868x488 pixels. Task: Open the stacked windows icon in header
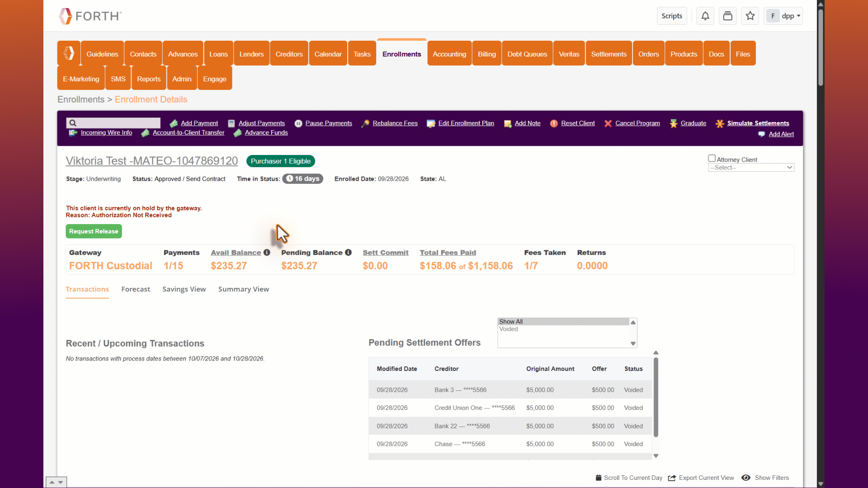(727, 16)
